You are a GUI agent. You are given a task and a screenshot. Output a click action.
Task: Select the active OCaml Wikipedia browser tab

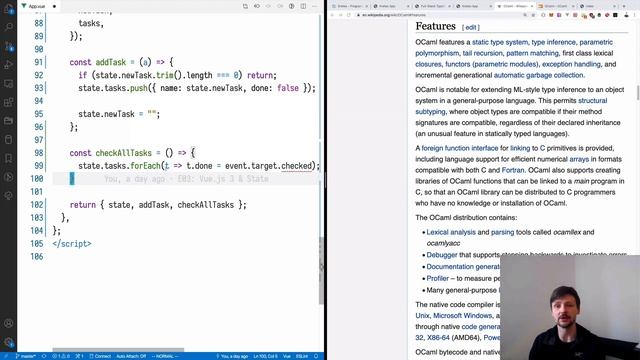tap(515, 6)
